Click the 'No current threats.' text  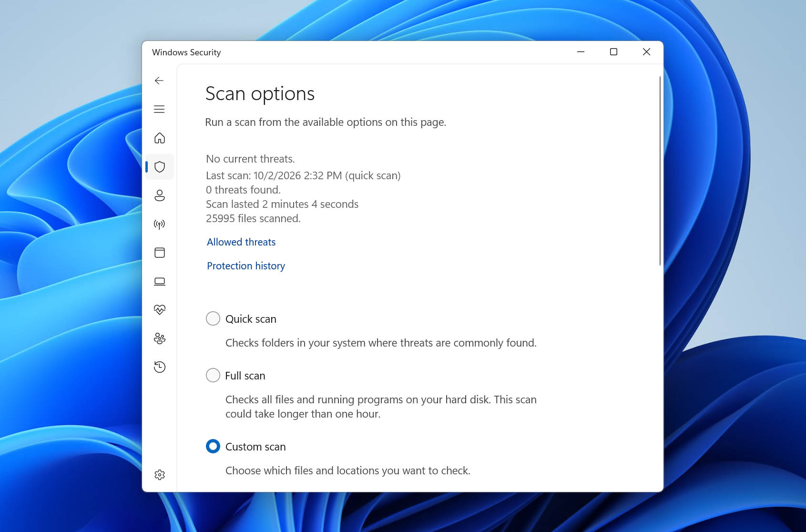(250, 159)
